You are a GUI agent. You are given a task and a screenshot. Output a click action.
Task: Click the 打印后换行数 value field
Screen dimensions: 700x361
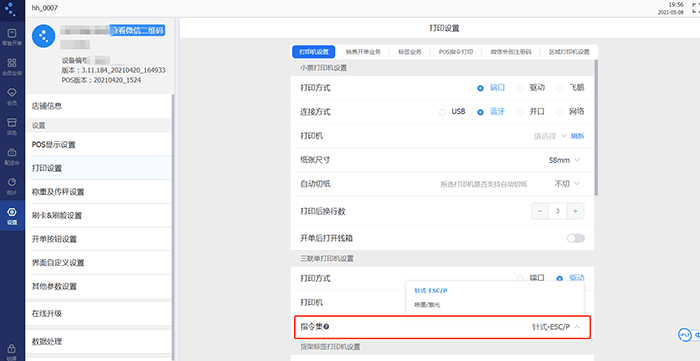point(558,211)
